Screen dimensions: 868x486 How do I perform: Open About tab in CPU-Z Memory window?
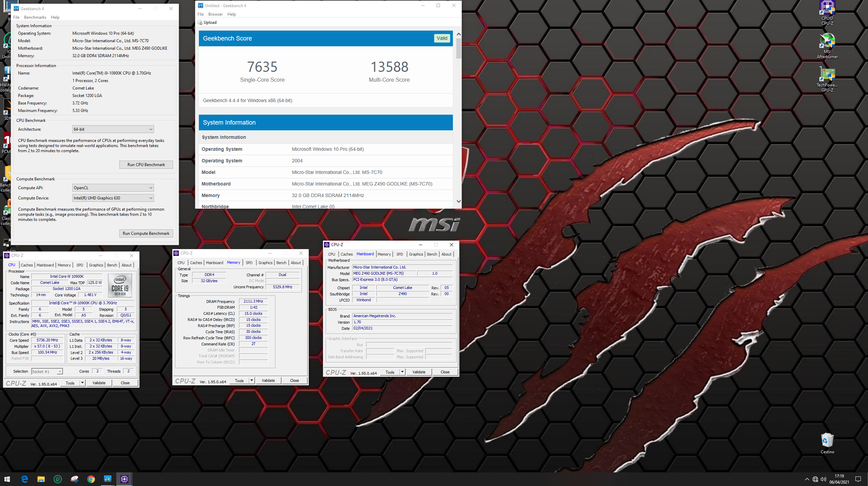296,263
